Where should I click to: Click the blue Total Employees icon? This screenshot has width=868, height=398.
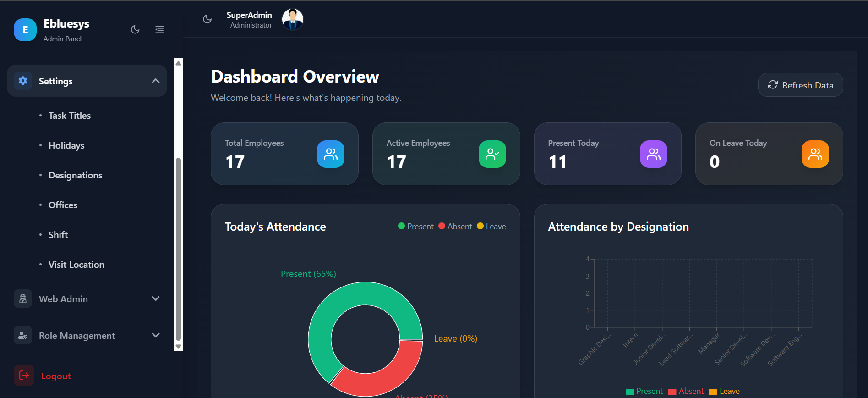[x=330, y=154]
